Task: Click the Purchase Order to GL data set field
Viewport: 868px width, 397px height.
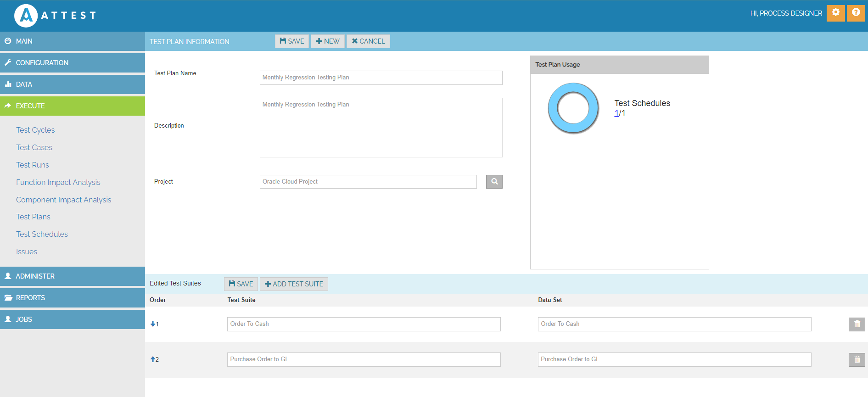Action: coord(675,360)
